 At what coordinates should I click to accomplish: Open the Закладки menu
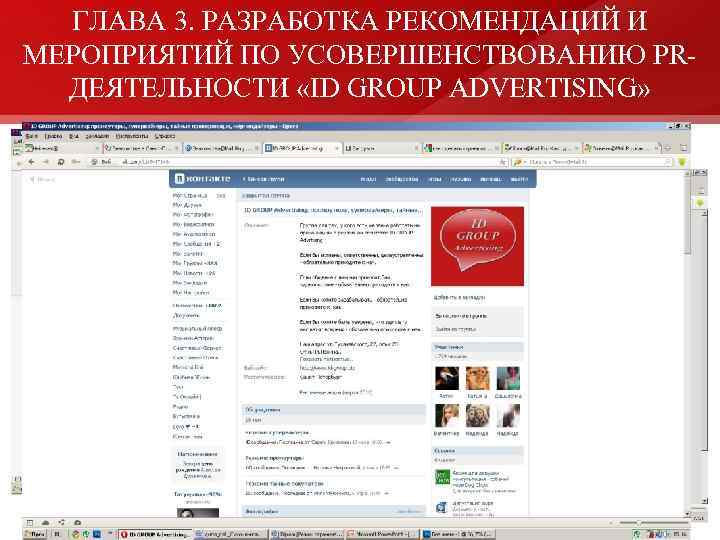pos(97,136)
